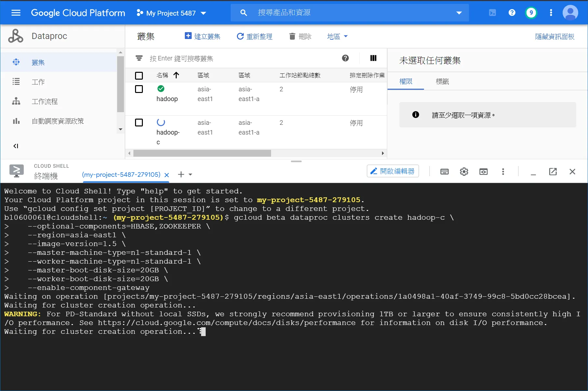Select the my-project-5487-279105 terminal tab
The height and width of the screenshot is (391, 588).
pyautogui.click(x=121, y=175)
